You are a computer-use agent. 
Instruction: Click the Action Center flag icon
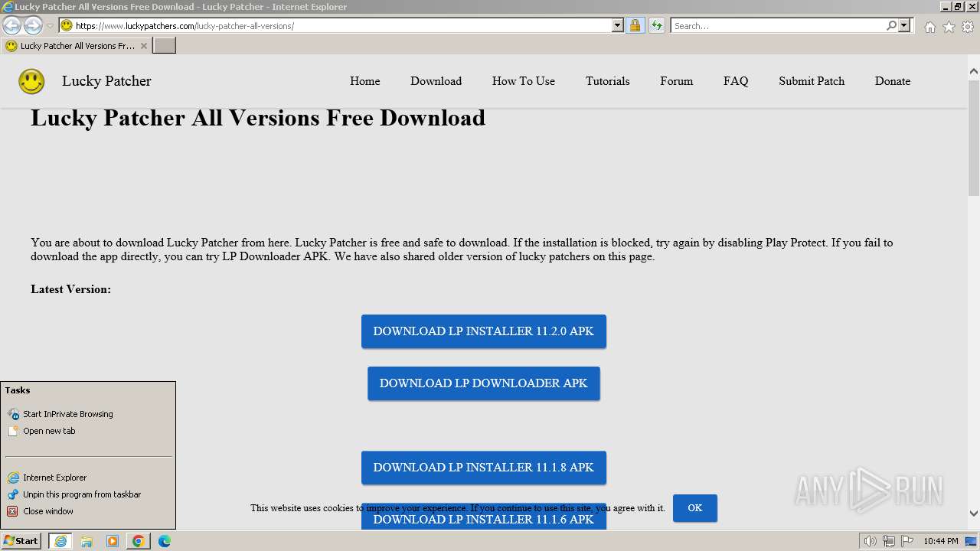[x=907, y=541]
